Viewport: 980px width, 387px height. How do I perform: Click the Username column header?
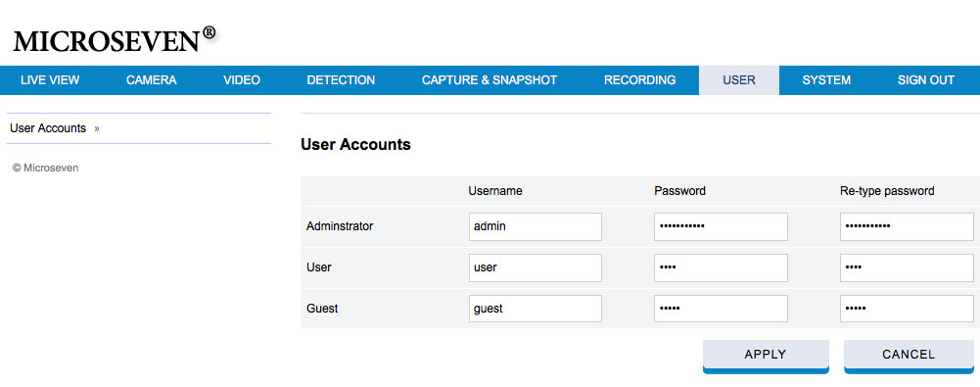tap(495, 191)
